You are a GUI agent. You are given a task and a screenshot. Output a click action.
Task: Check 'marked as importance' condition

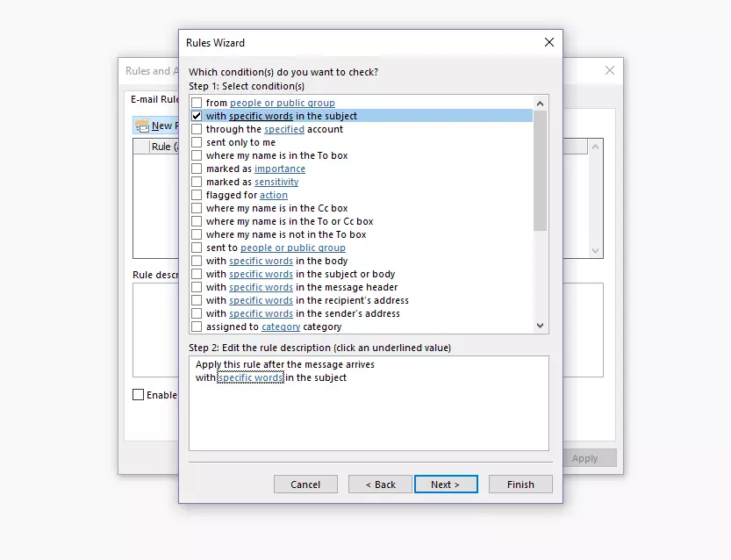[x=197, y=169]
